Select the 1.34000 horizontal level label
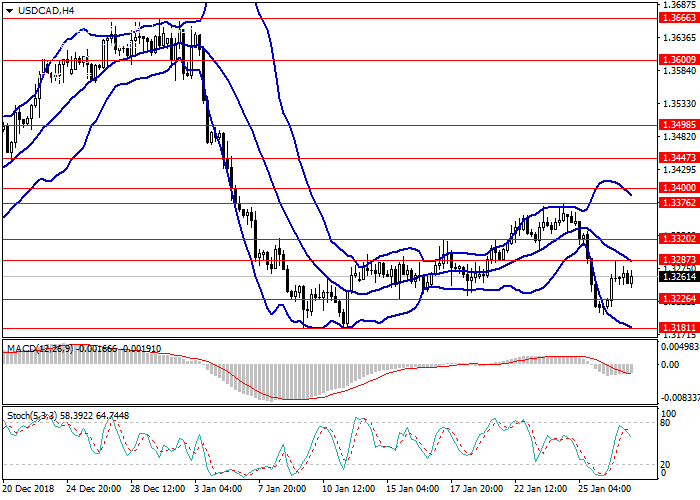This screenshot has width=700, height=500. click(680, 188)
